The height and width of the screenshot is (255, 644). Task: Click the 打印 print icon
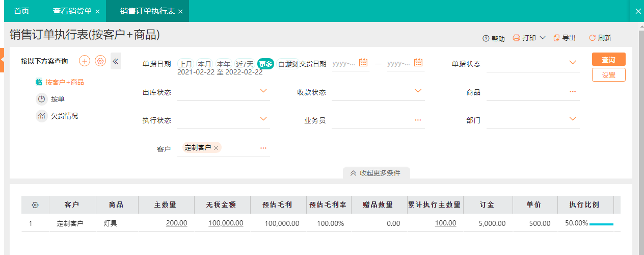tap(517, 38)
